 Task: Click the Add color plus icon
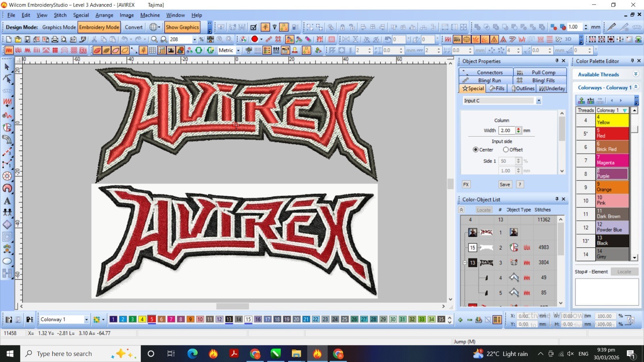460,320
